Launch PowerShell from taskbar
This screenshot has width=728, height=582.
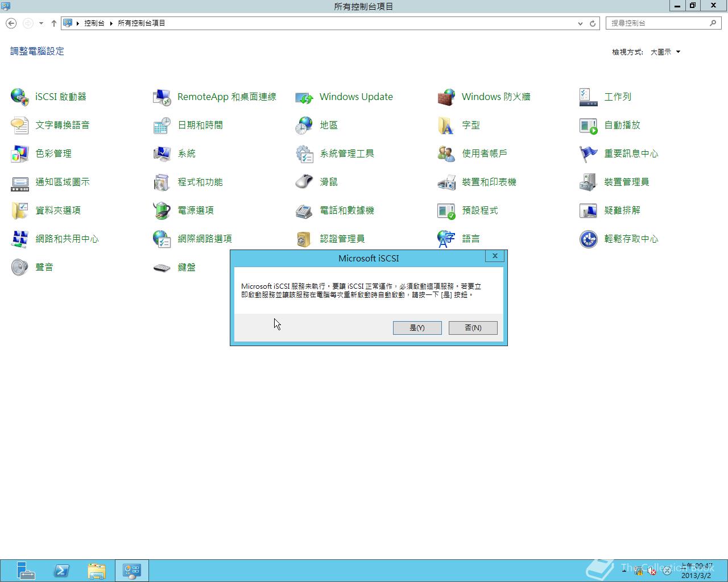click(61, 571)
